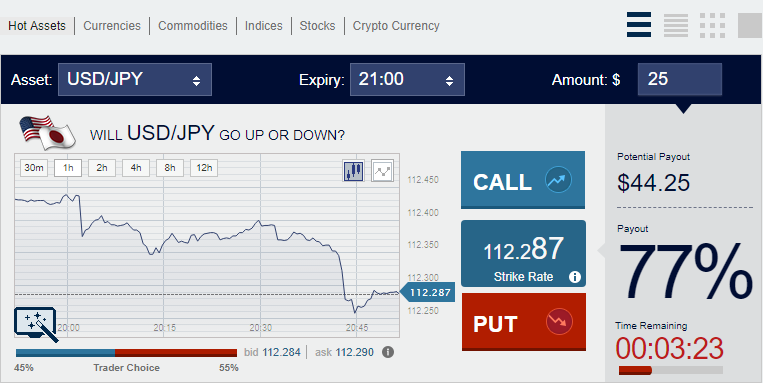Open the Currencies tab

112,26
